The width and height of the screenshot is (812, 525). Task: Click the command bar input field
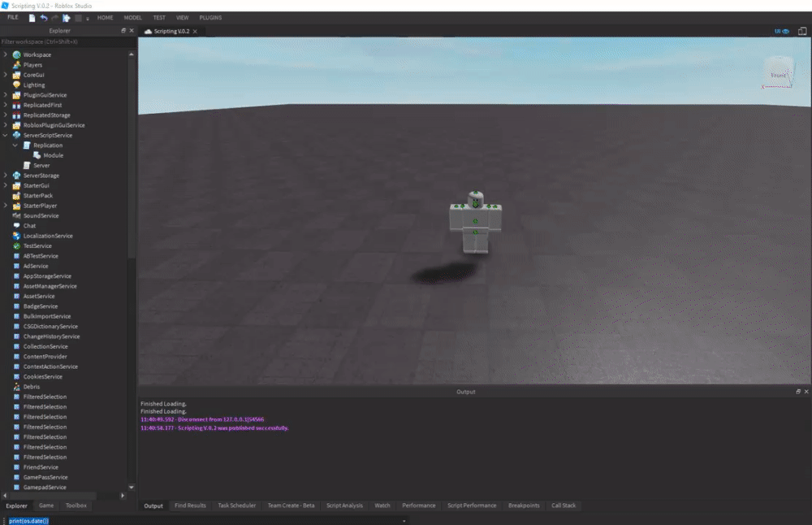205,521
